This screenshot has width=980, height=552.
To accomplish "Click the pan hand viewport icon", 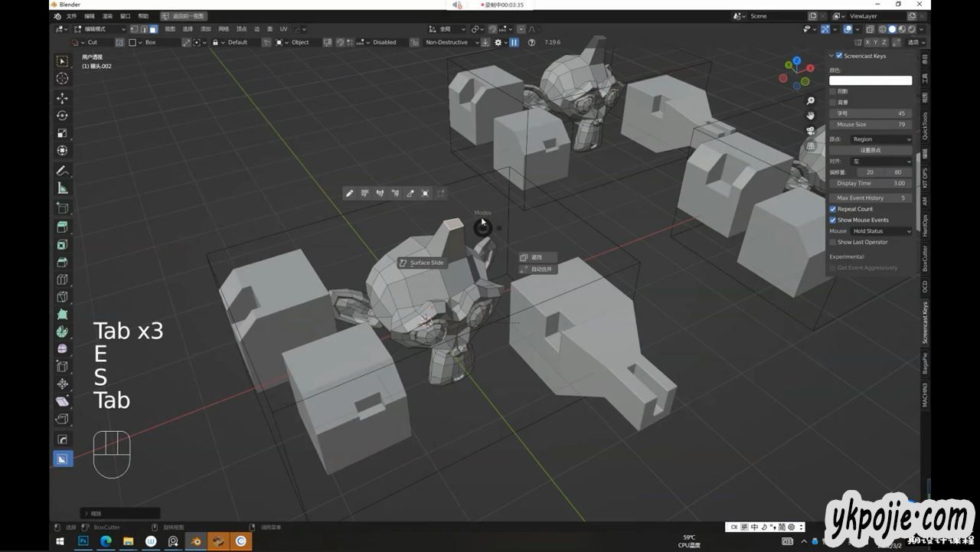I will tap(810, 116).
